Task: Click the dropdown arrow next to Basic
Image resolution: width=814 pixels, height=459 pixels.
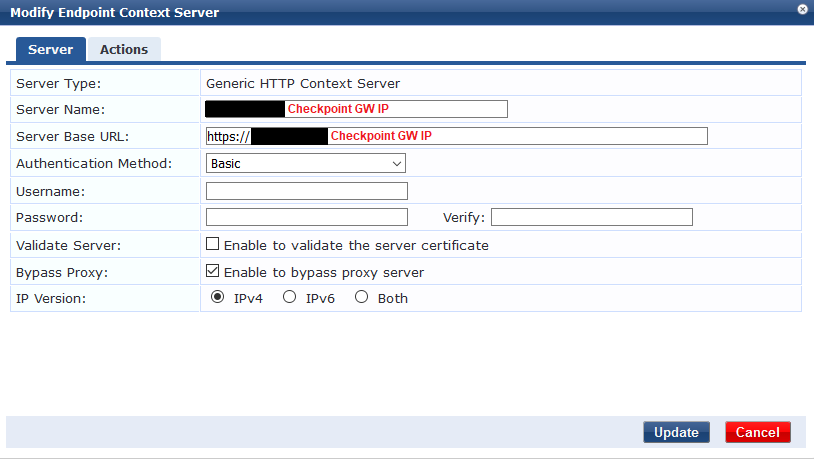Action: pyautogui.click(x=397, y=164)
